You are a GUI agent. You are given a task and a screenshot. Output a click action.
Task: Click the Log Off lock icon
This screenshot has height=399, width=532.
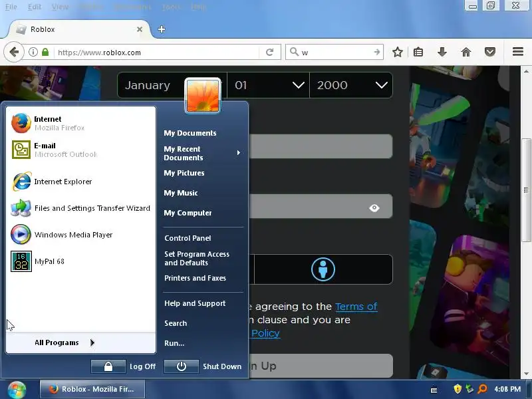tap(108, 366)
